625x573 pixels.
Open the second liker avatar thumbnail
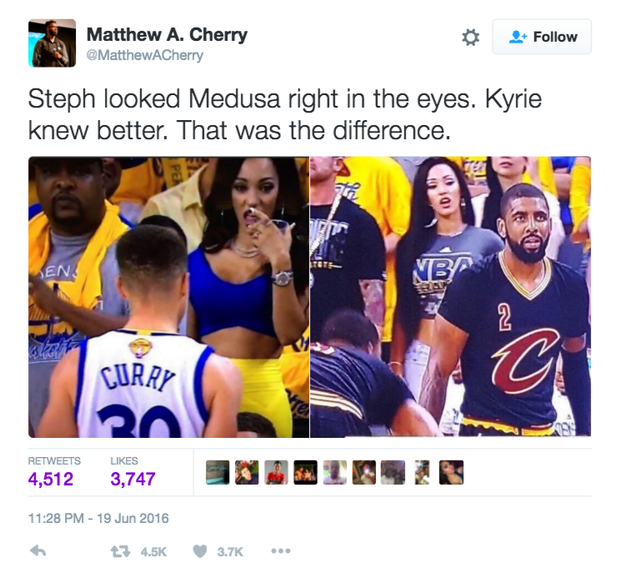247,473
